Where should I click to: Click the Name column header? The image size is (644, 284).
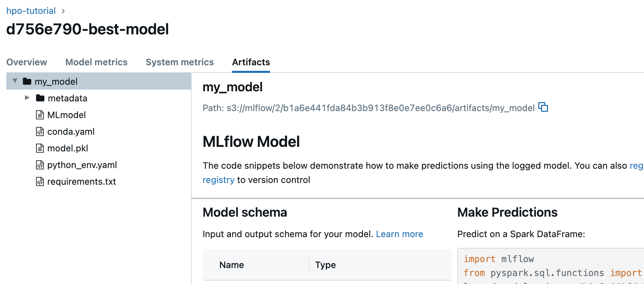coord(232,265)
